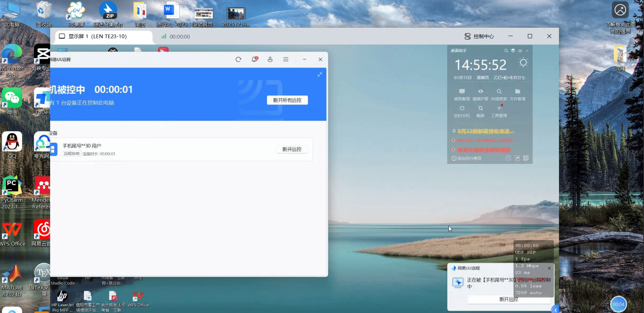The height and width of the screenshot is (313, 644).
Task: Open 定时关机 timed shutdown in desktop assistant
Action: pyautogui.click(x=462, y=109)
